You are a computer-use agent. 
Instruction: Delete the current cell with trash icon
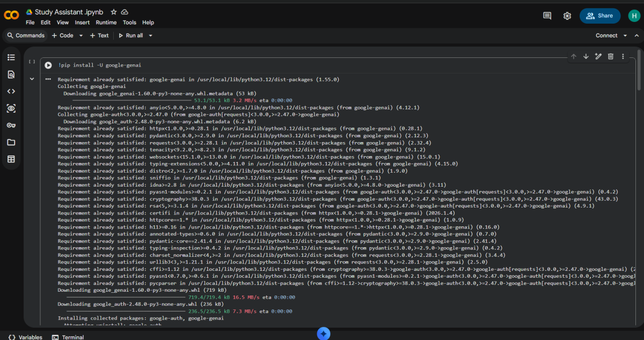point(610,56)
